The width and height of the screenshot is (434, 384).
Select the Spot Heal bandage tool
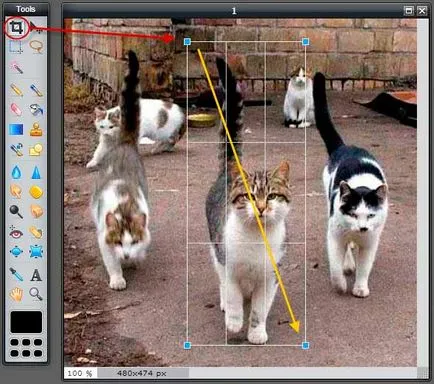36,233
